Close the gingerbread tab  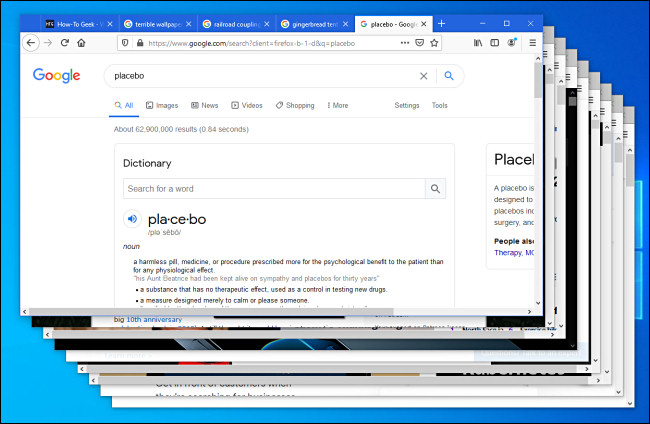pos(345,24)
